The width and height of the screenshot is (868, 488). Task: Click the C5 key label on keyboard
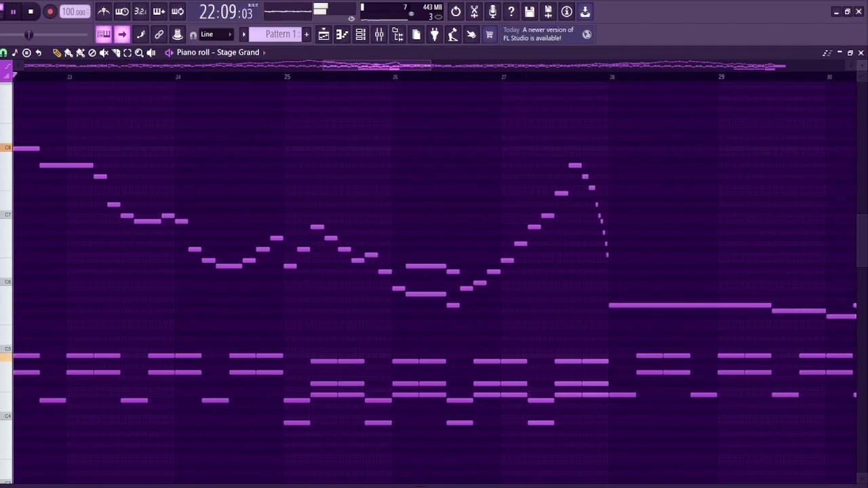(x=7, y=349)
